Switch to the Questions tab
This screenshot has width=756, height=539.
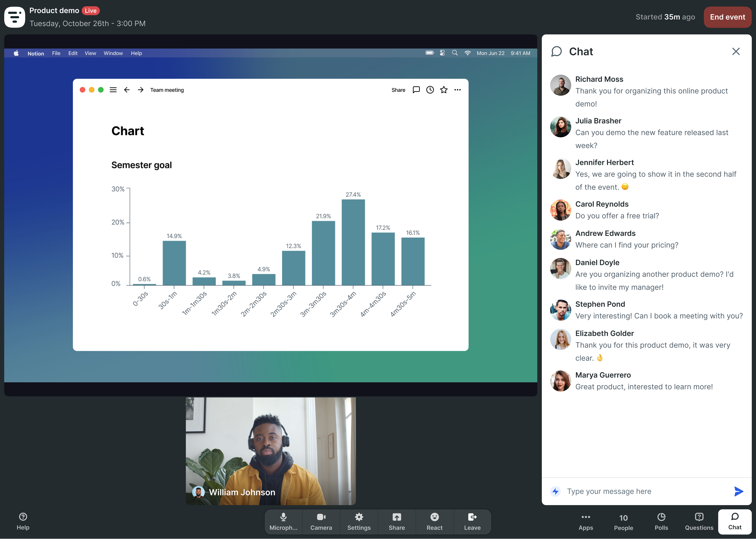tap(699, 522)
